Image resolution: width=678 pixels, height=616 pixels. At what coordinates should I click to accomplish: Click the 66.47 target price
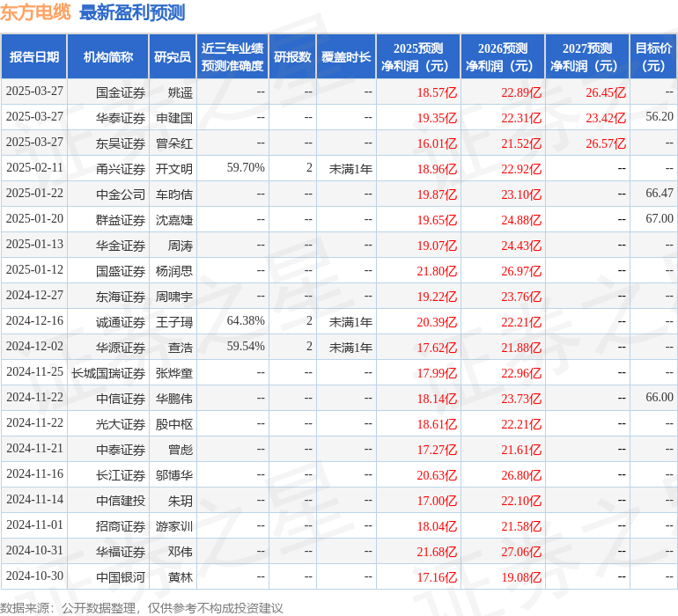[x=660, y=194]
